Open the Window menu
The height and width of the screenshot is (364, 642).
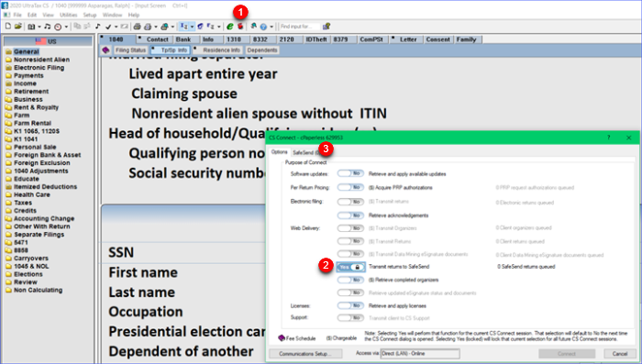click(x=112, y=15)
